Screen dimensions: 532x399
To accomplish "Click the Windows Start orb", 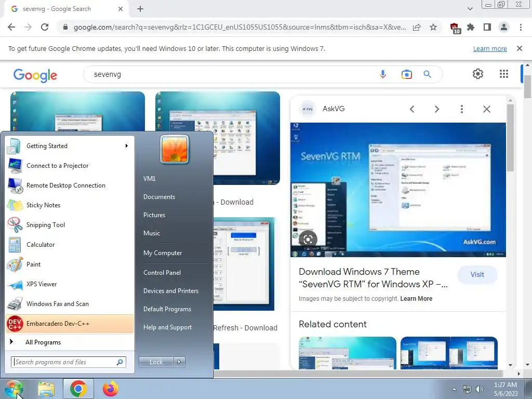I will tap(14, 389).
